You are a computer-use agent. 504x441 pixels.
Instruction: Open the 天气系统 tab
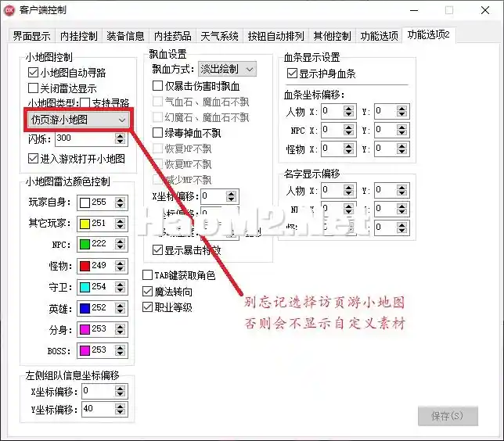(x=220, y=36)
